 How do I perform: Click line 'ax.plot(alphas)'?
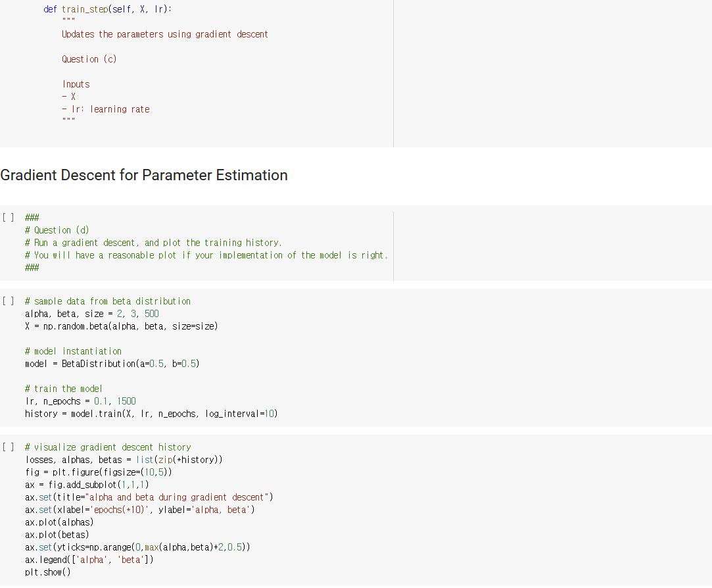59,522
